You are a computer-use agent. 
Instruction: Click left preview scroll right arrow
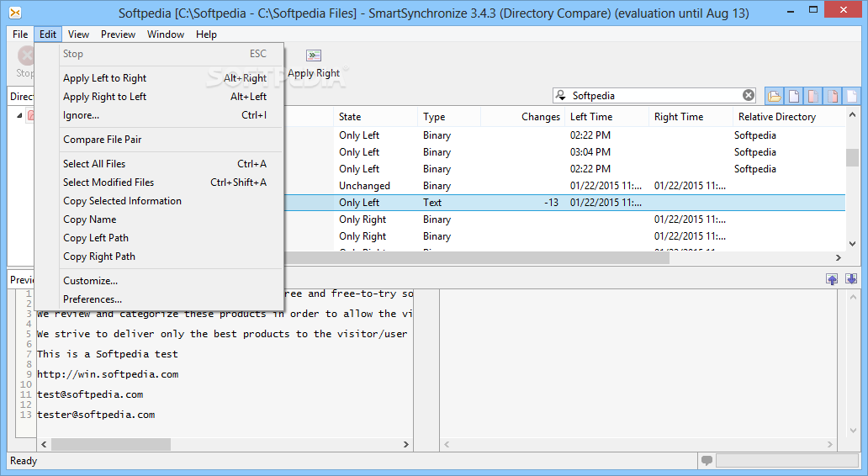click(x=405, y=444)
